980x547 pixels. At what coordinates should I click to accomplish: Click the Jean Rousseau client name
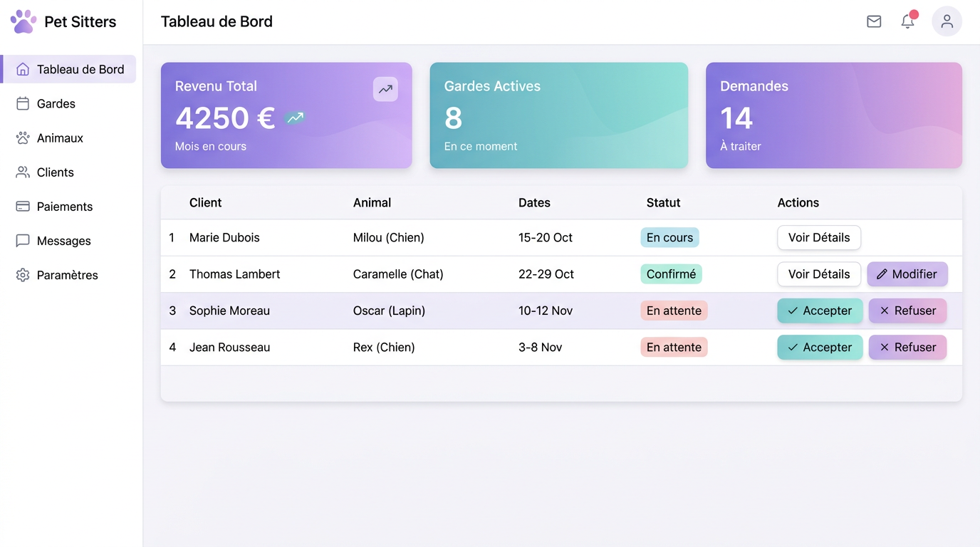click(x=229, y=347)
